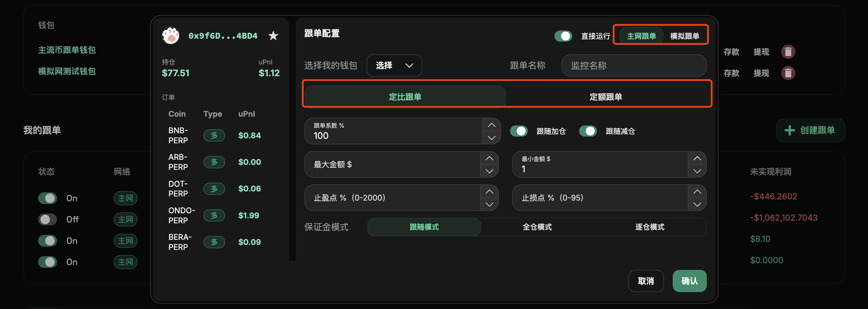Viewport: 868px width, 309px height.
Task: Click trash icon for 模拟网测试钱包 wallet
Action: 788,73
